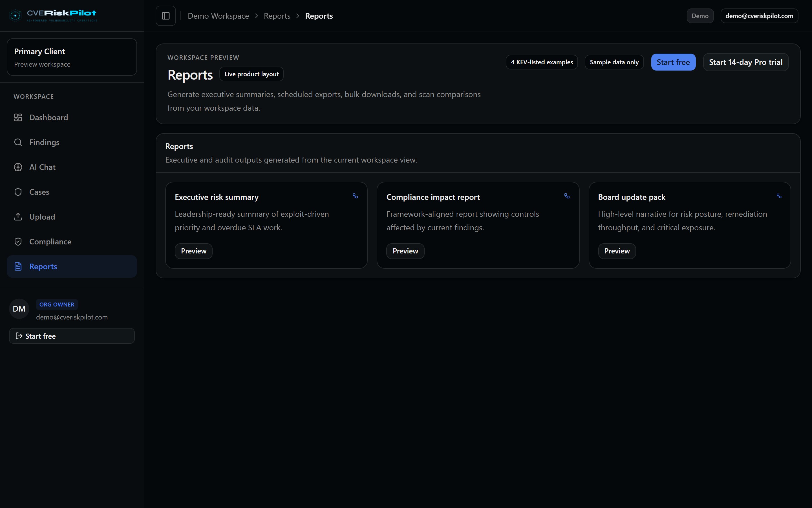Click the 4 KEV-listed examples badge

point(542,62)
